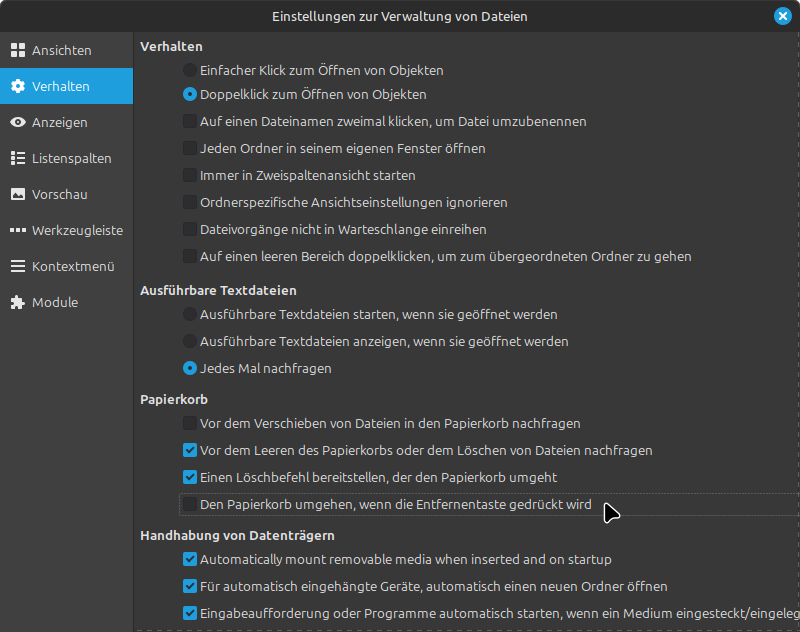Image resolution: width=800 pixels, height=632 pixels.
Task: Tick Den Papierkorb umgehen checkbox
Action: coord(190,504)
